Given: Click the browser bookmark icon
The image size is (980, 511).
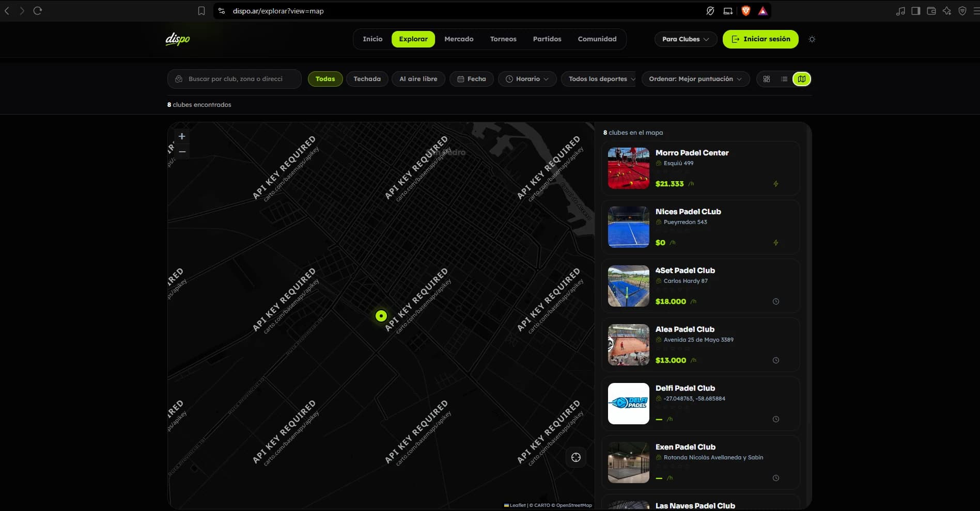Looking at the screenshot, I should 201,11.
